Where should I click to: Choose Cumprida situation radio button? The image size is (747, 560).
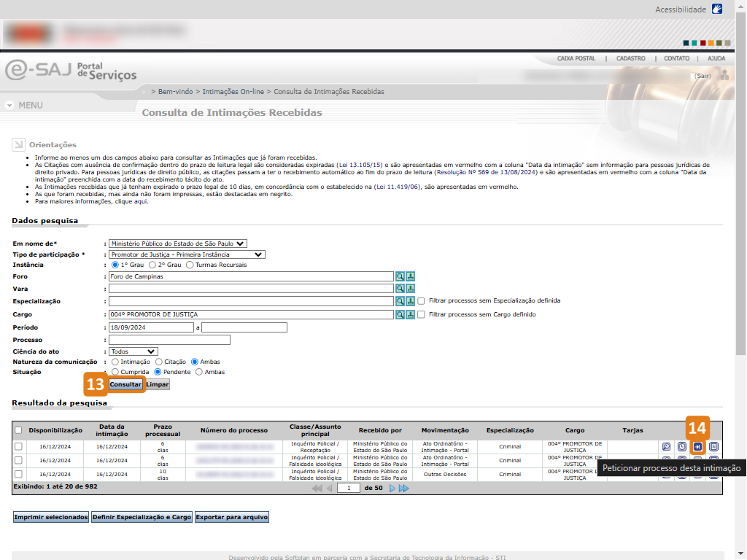[x=115, y=372]
